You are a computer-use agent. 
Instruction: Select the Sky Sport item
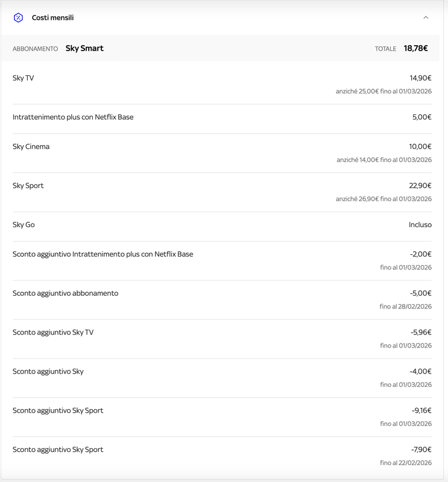point(28,186)
